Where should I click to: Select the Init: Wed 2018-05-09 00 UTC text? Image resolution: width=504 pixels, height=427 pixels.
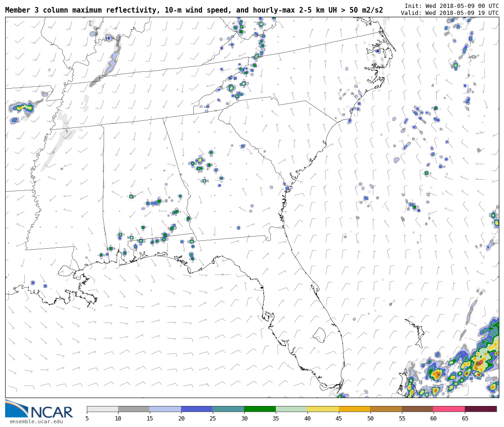point(452,6)
